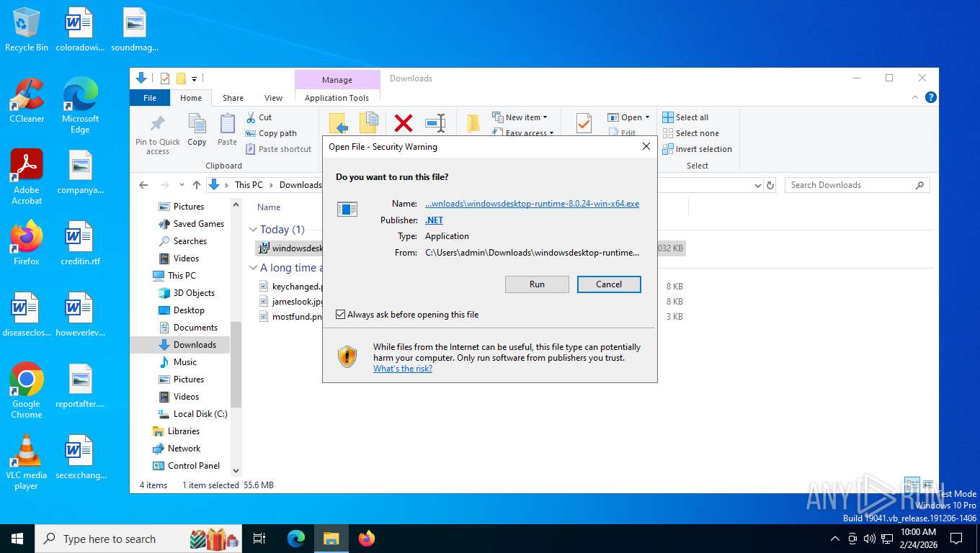980x553 pixels.
Task: Go back with the Explorer back arrow
Action: [x=143, y=185]
